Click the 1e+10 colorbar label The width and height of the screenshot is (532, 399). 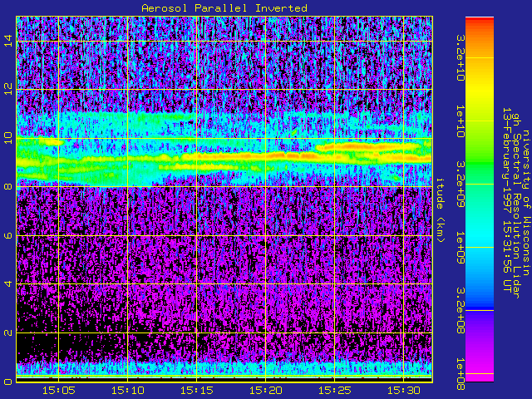[460, 121]
